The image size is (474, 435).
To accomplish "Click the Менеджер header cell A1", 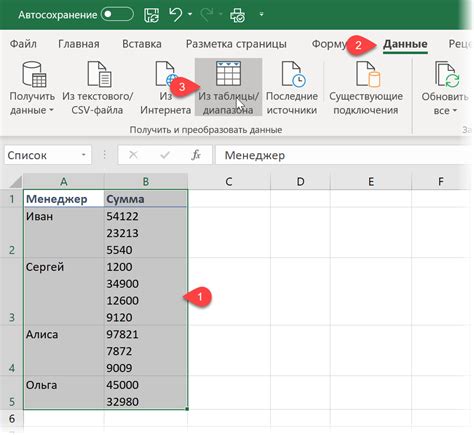I will [x=64, y=199].
